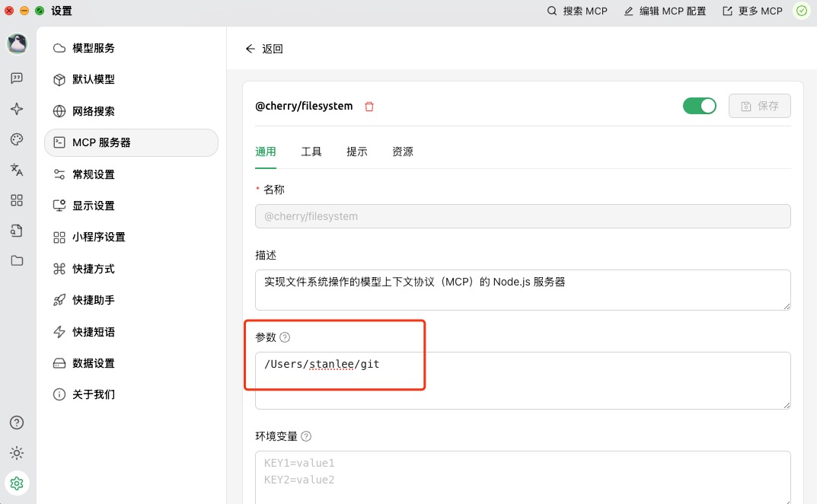The image size is (817, 504).
Task: Open the sparkle agents icon in sidebar
Action: point(17,109)
